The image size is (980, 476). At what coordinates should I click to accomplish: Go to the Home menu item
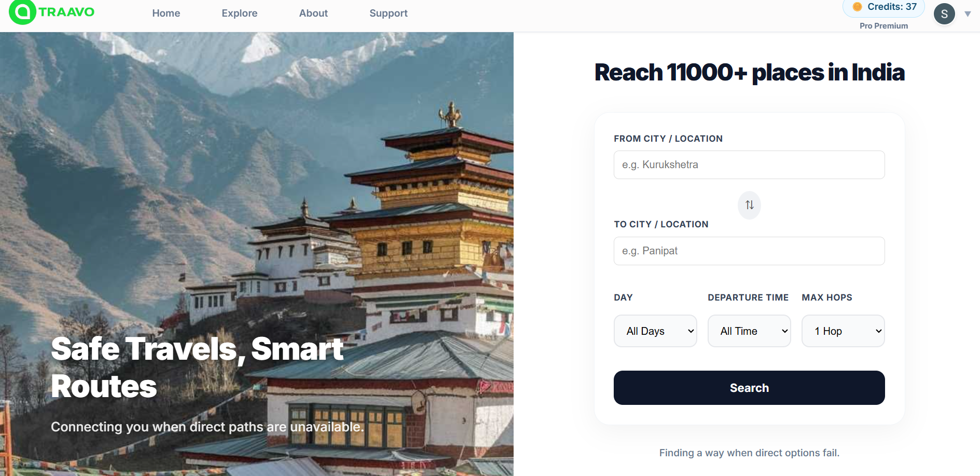click(x=166, y=13)
